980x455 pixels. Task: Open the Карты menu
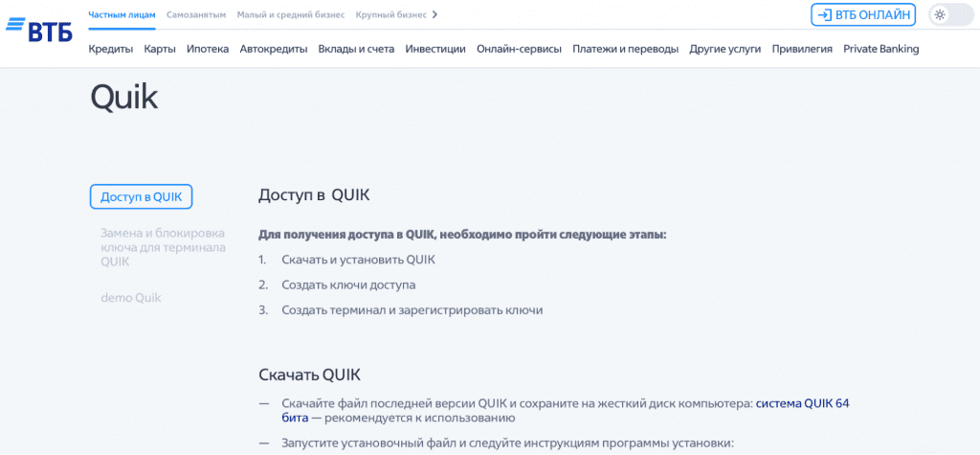click(160, 49)
